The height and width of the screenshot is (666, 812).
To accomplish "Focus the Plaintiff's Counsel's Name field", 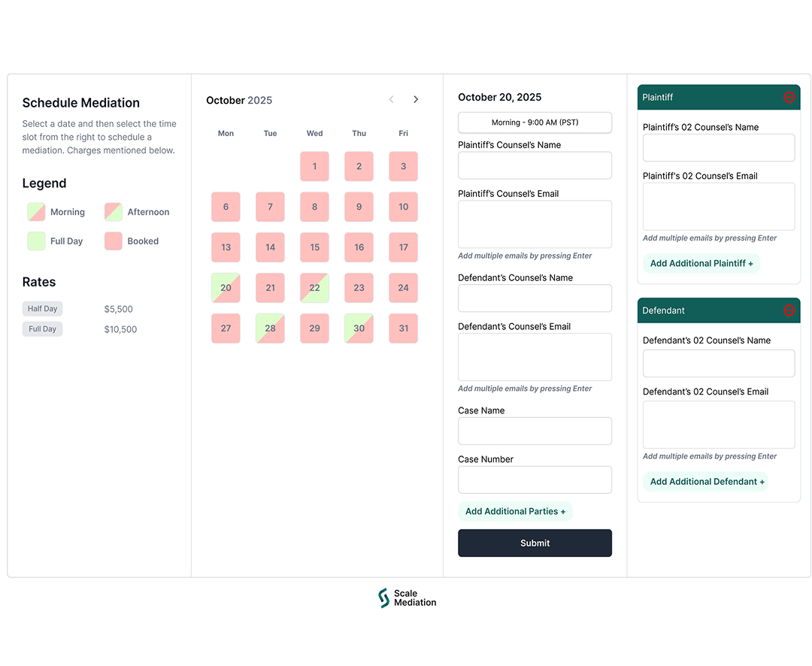I will pos(535,165).
